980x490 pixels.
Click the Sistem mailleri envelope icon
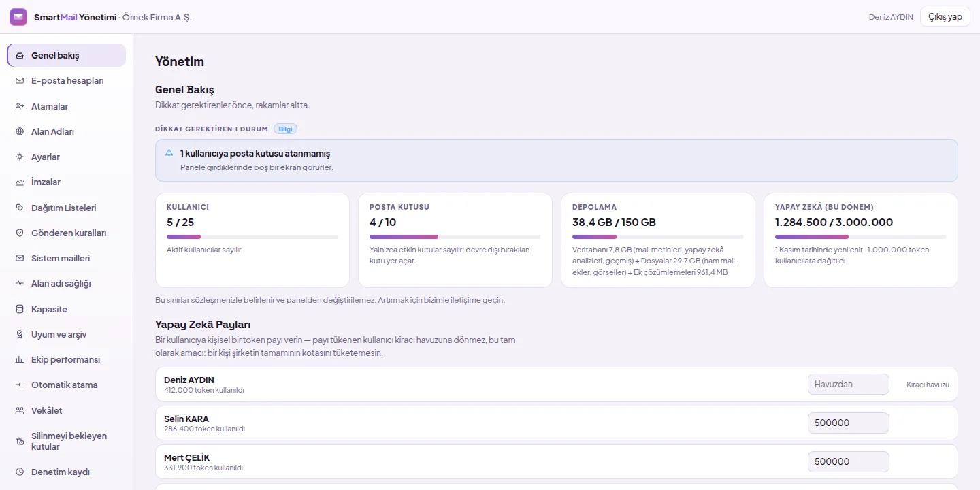20,259
